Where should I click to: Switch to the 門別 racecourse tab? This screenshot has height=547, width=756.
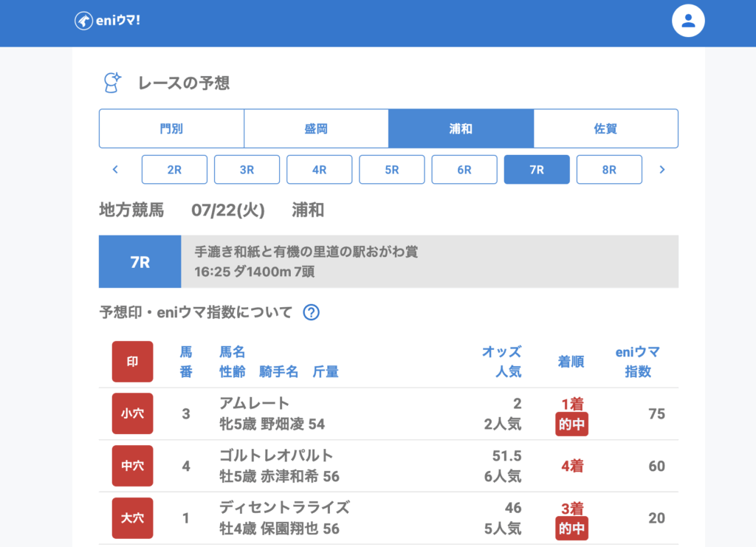pyautogui.click(x=171, y=128)
